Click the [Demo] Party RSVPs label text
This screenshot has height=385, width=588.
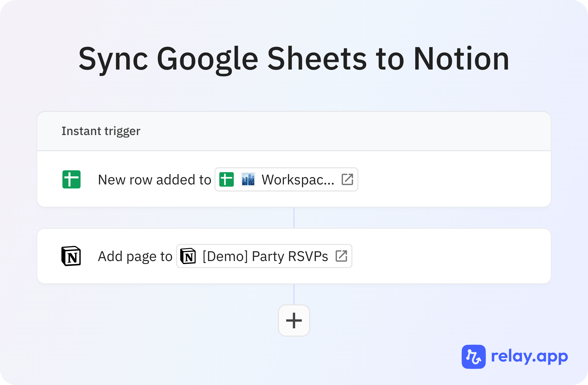265,256
